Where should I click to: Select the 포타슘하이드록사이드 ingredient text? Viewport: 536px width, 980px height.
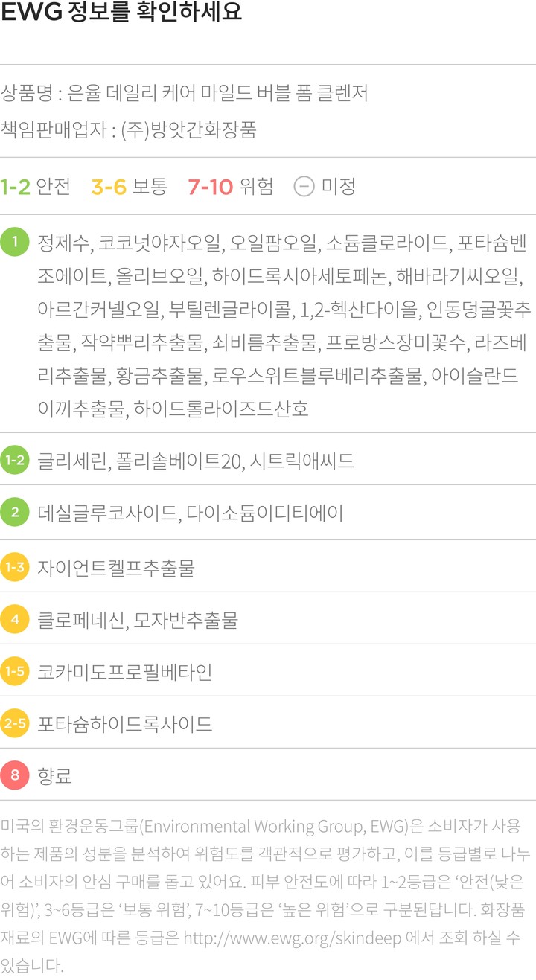(x=125, y=724)
